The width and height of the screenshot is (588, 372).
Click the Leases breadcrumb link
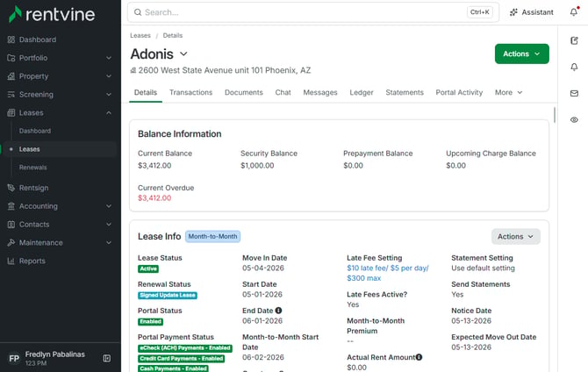click(x=140, y=35)
